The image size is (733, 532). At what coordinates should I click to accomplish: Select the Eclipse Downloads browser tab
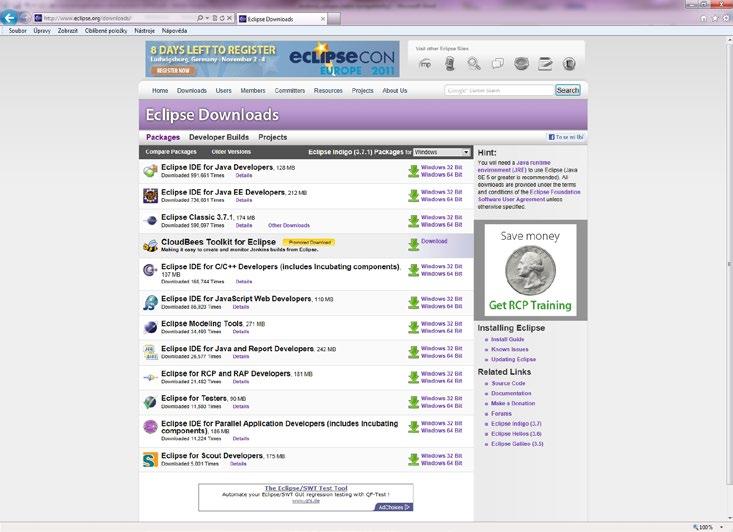[x=282, y=19]
